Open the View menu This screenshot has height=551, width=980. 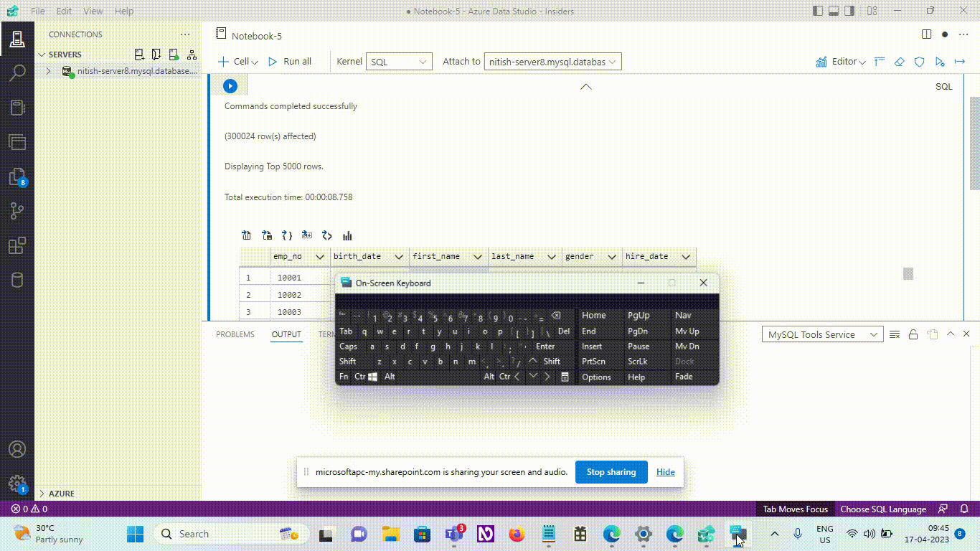[93, 11]
